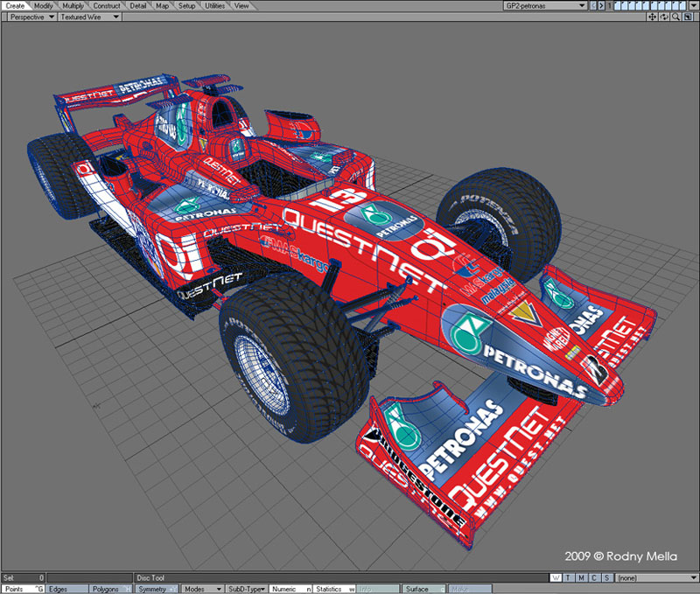Screen dimensions: 700x594
Task: Click the viewport zoom magnifier icon
Action: (675, 17)
